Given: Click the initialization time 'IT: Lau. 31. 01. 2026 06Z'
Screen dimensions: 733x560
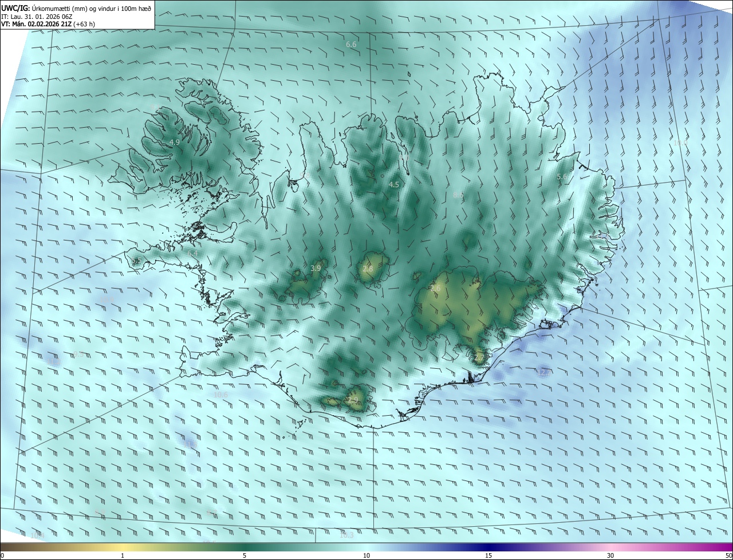Looking at the screenshot, I should pos(37,17).
